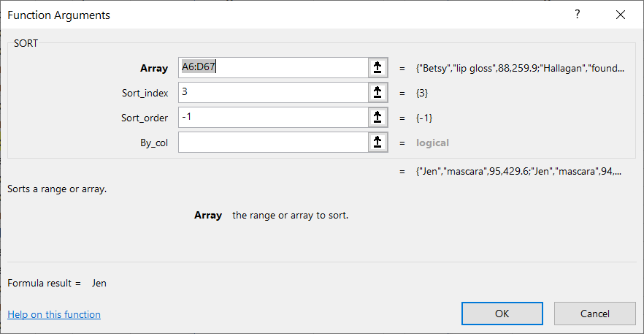Select the Sort_order input with value -1
This screenshot has height=334, width=644.
[x=272, y=118]
